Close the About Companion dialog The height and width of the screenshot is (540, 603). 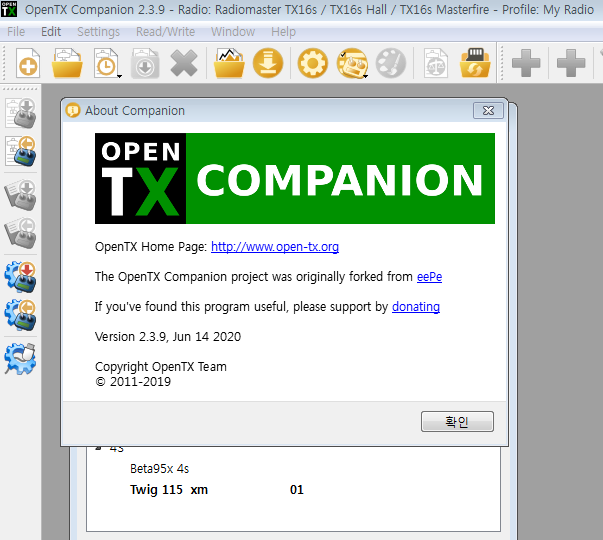488,111
